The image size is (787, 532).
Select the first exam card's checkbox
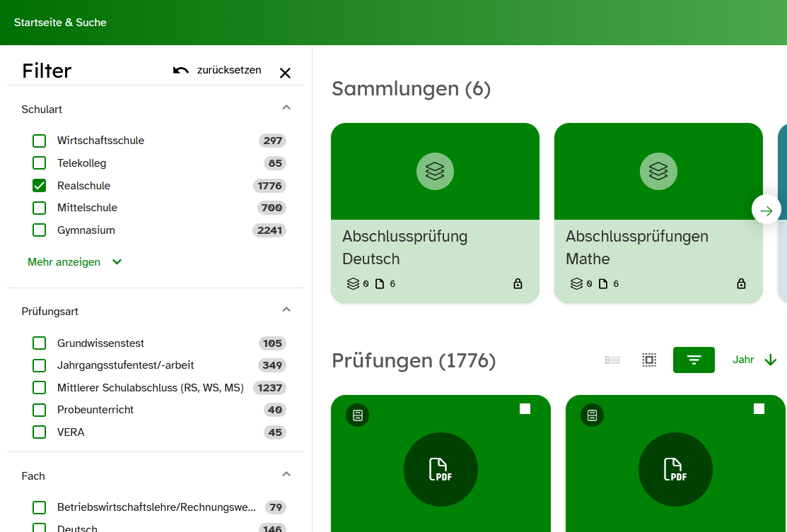(525, 409)
